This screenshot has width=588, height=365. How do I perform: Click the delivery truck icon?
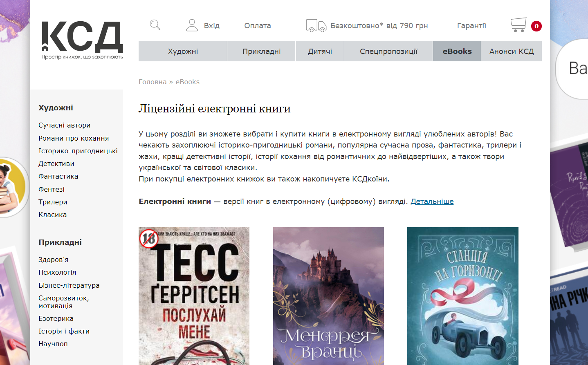(316, 26)
